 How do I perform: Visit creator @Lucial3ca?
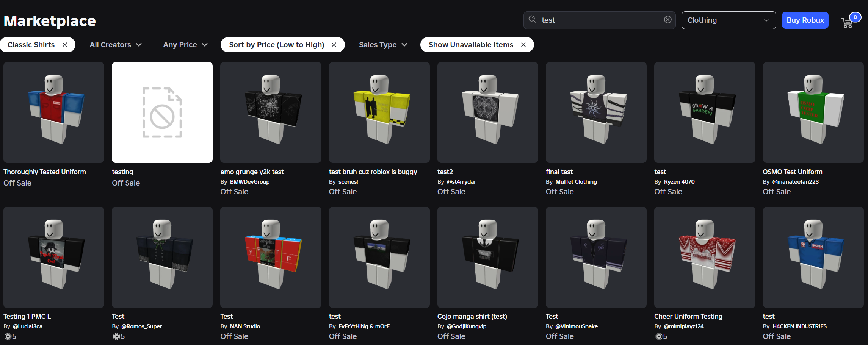pyautogui.click(x=28, y=326)
